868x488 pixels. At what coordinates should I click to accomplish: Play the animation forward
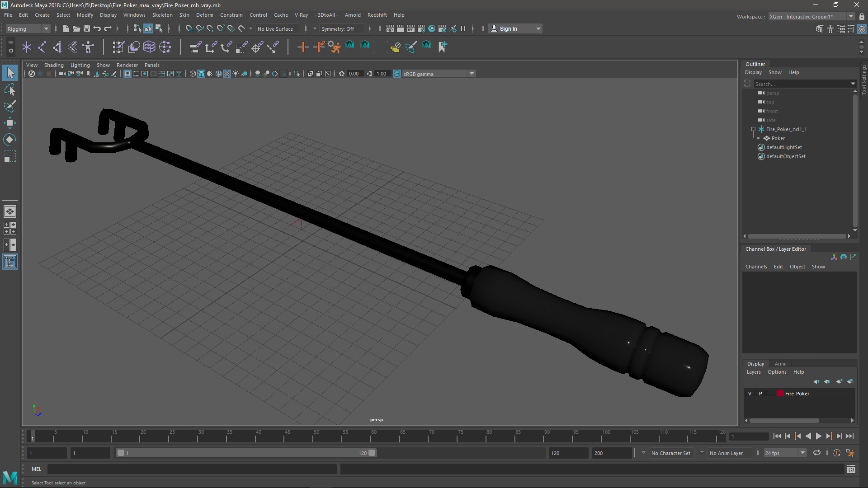pos(819,436)
